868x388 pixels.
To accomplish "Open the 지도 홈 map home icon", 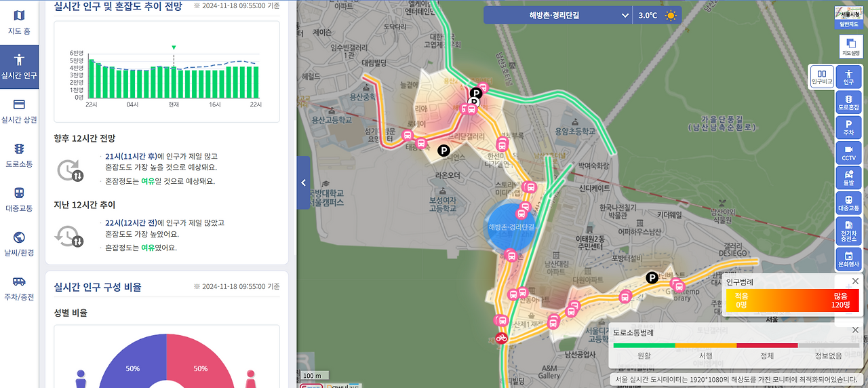I will click(19, 15).
